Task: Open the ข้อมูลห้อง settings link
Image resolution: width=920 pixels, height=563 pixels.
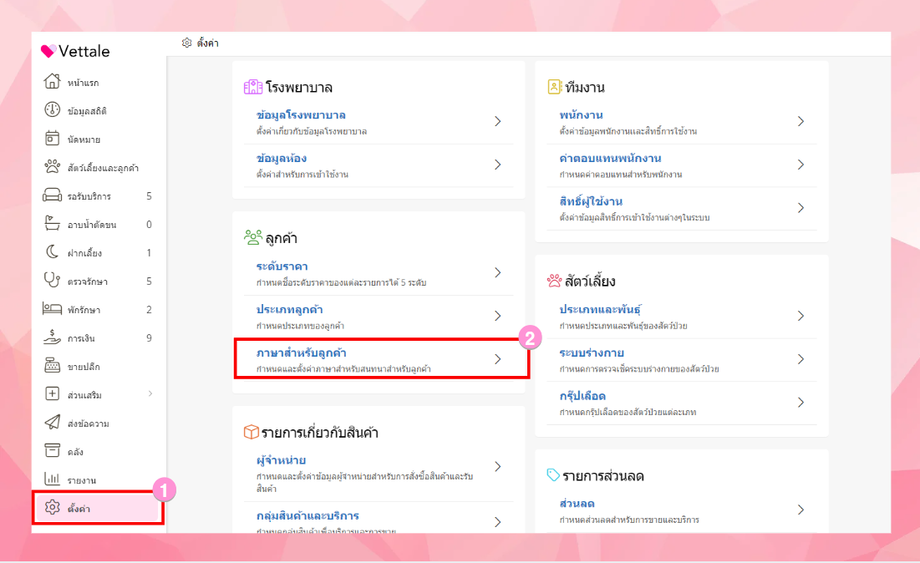Action: coord(282,158)
